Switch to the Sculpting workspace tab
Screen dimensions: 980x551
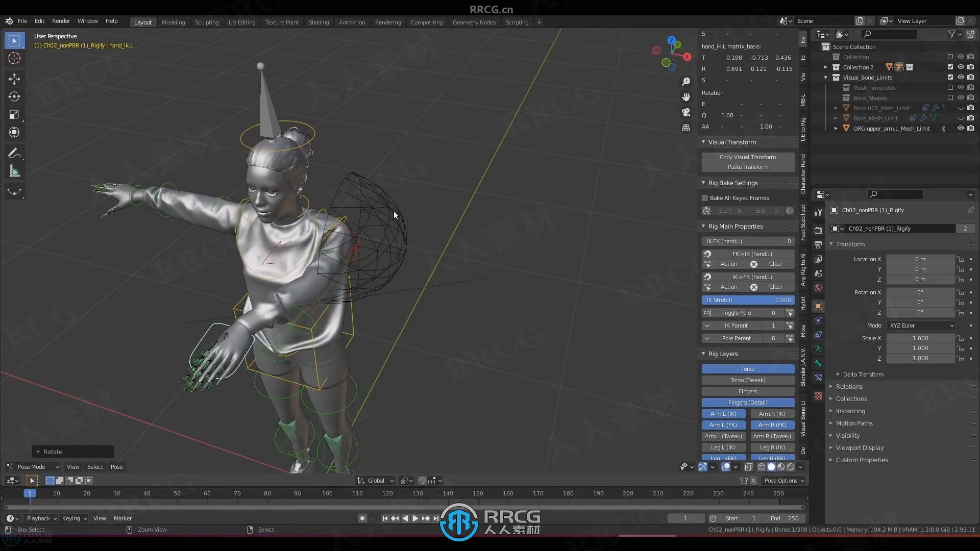[x=207, y=22]
